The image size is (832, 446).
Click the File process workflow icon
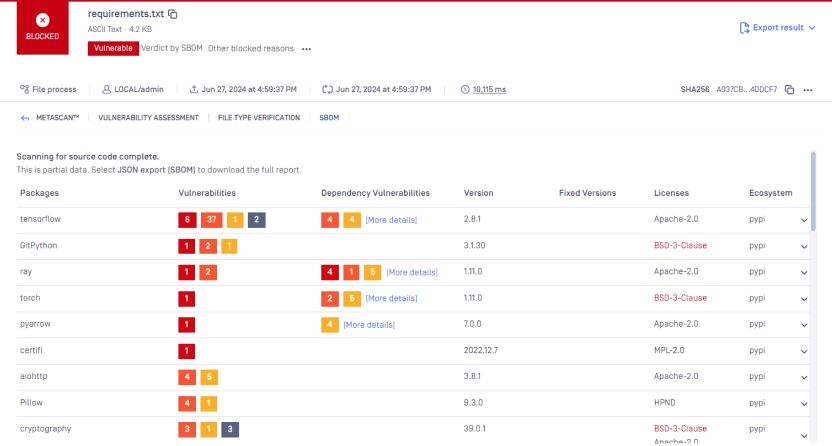click(x=24, y=89)
